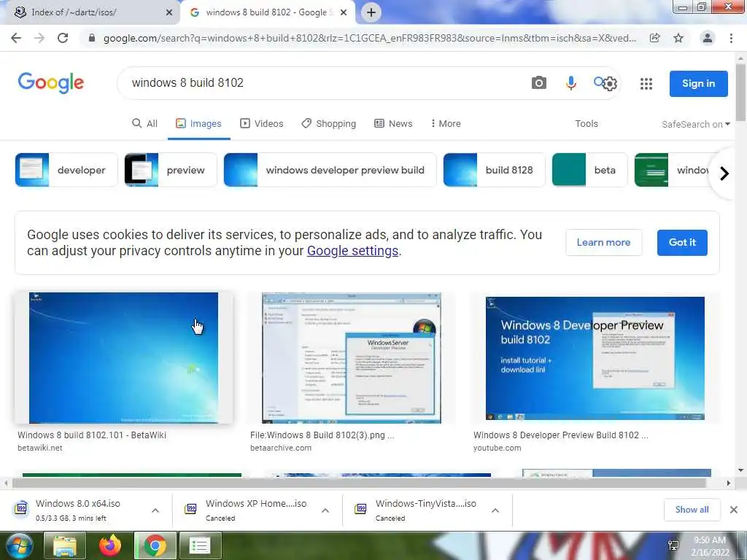
Task: Open 'File:Windows 8 Build 8102(3).png' title
Action: point(322,435)
